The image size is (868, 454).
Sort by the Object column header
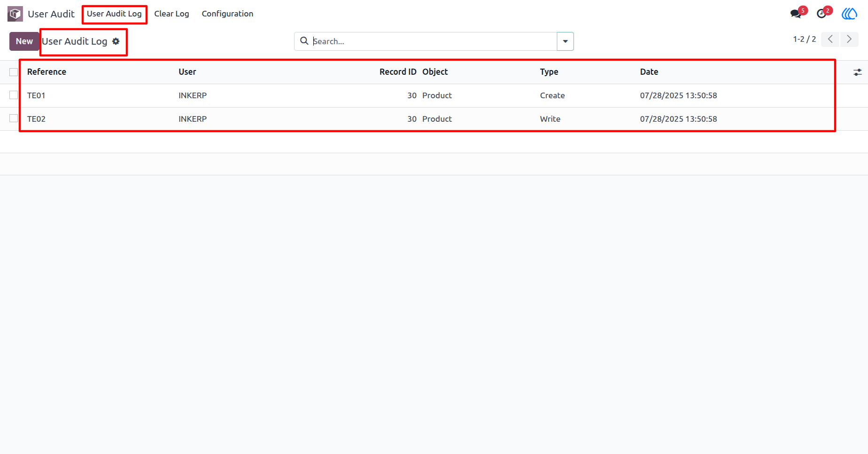[435, 72]
